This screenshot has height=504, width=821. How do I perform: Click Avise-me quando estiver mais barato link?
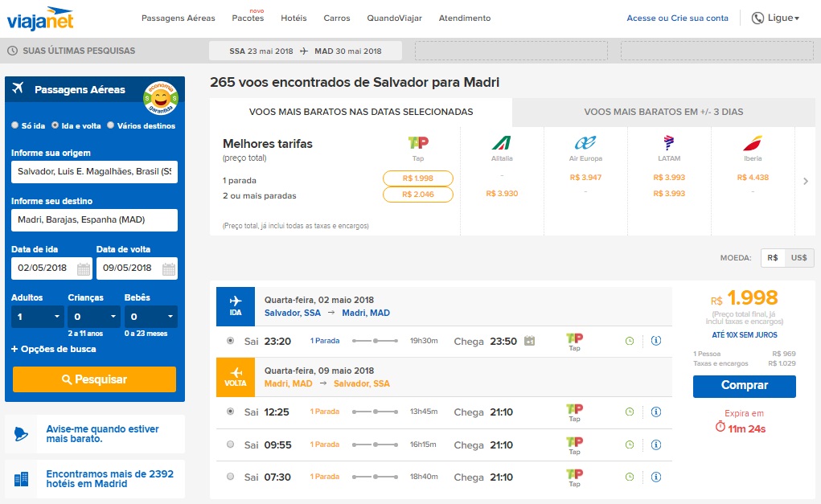[103, 434]
